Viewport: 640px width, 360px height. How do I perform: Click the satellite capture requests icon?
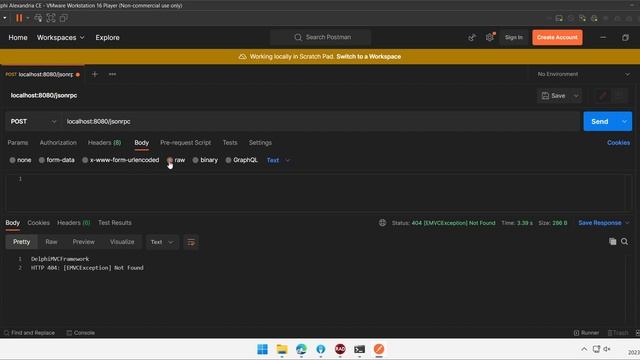472,38
